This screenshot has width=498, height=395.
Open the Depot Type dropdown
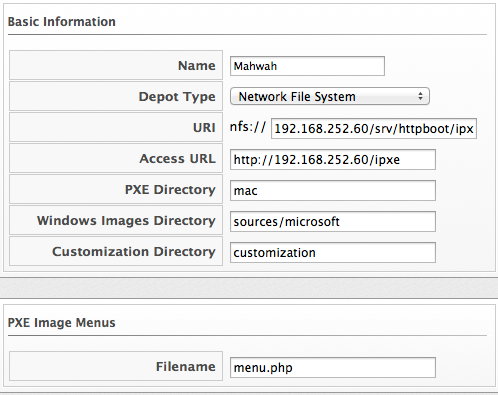pyautogui.click(x=330, y=97)
